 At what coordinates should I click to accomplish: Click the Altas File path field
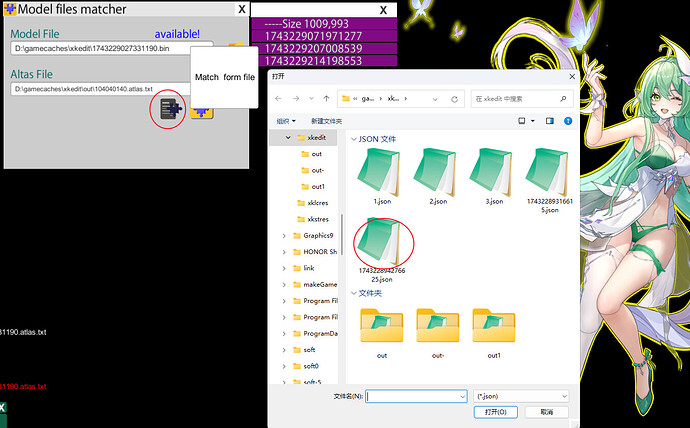pyautogui.click(x=101, y=89)
